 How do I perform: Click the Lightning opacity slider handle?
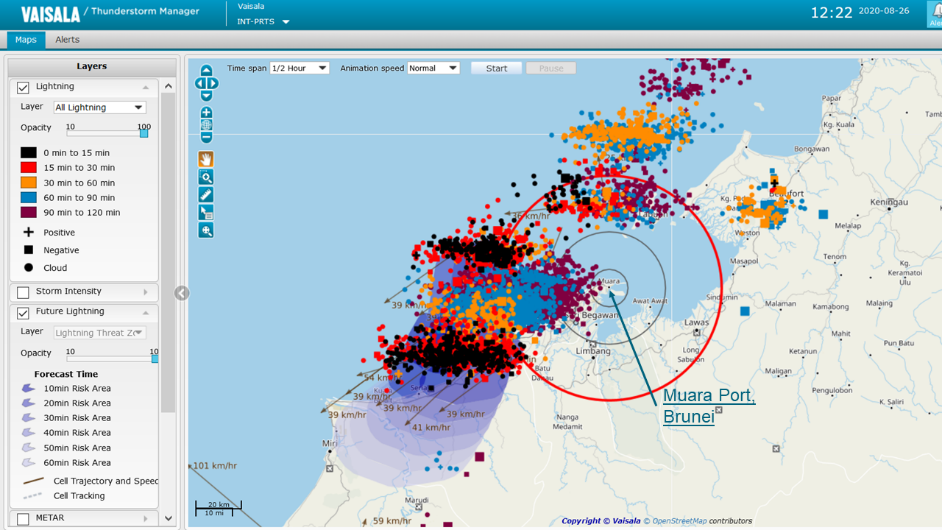pyautogui.click(x=144, y=133)
